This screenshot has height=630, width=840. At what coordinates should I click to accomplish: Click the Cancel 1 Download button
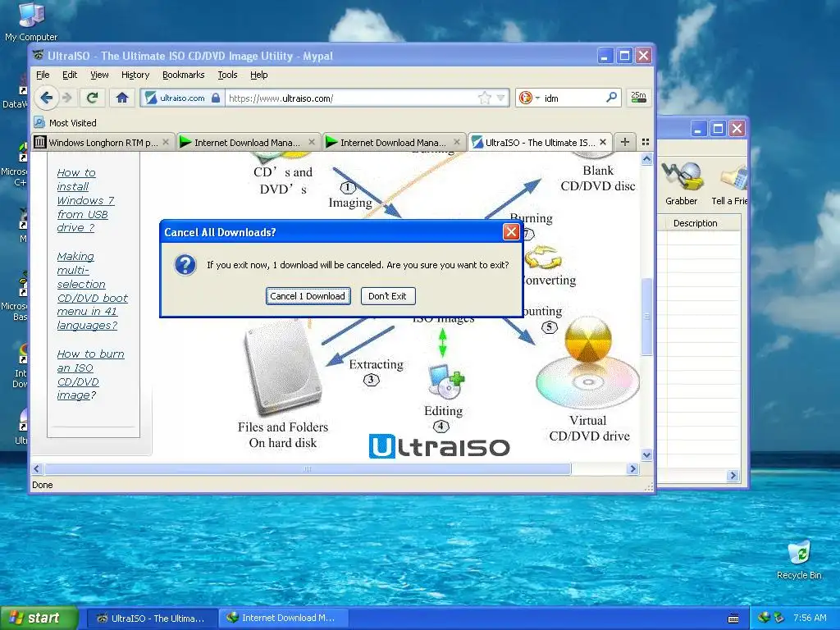[x=308, y=295]
